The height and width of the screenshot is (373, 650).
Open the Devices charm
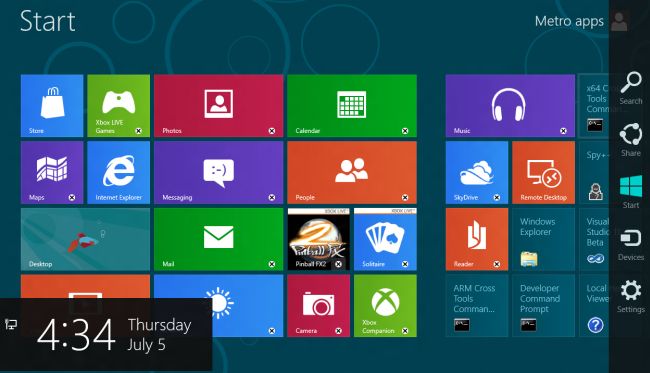pyautogui.click(x=631, y=245)
